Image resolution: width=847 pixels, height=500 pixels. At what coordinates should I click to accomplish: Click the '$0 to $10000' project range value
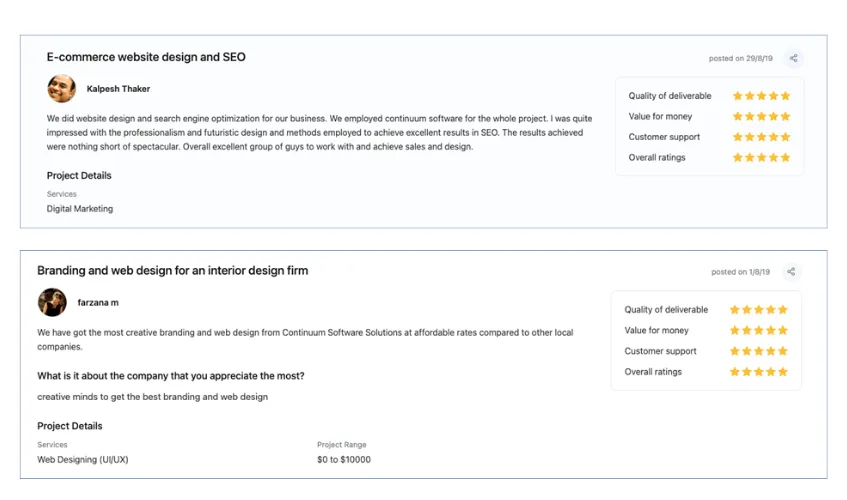pyautogui.click(x=344, y=460)
